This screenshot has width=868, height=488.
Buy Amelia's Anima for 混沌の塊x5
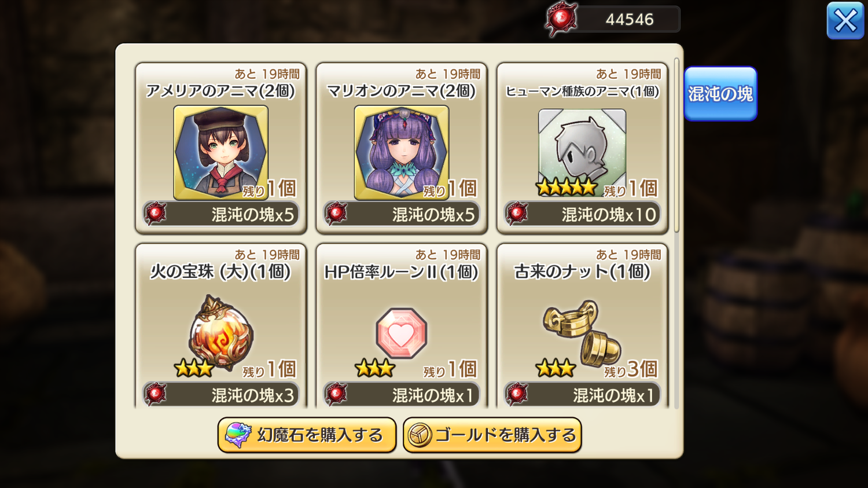coord(220,214)
